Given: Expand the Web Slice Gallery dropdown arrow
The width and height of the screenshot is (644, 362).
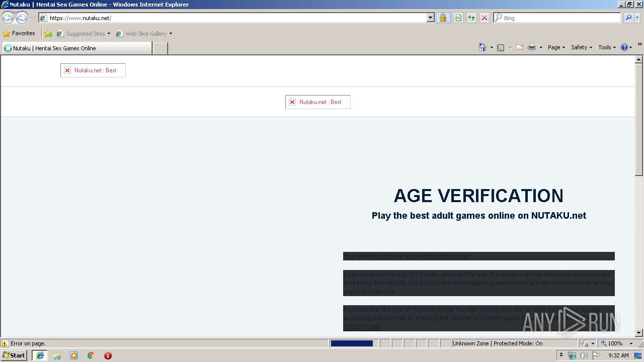Looking at the screenshot, I should (x=171, y=34).
